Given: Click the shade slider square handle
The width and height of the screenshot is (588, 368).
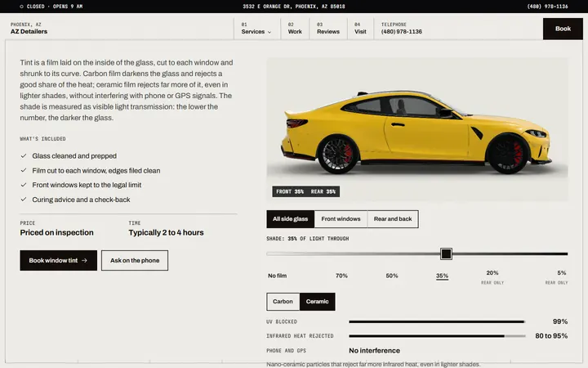Looking at the screenshot, I should click(446, 254).
